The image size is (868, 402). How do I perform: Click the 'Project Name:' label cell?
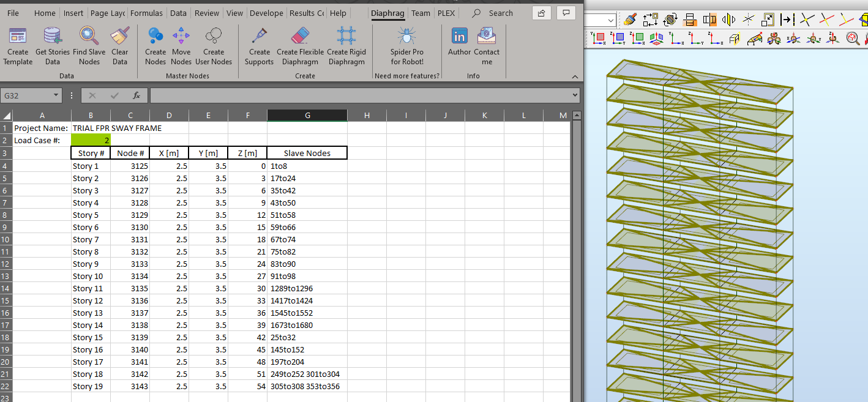42,128
